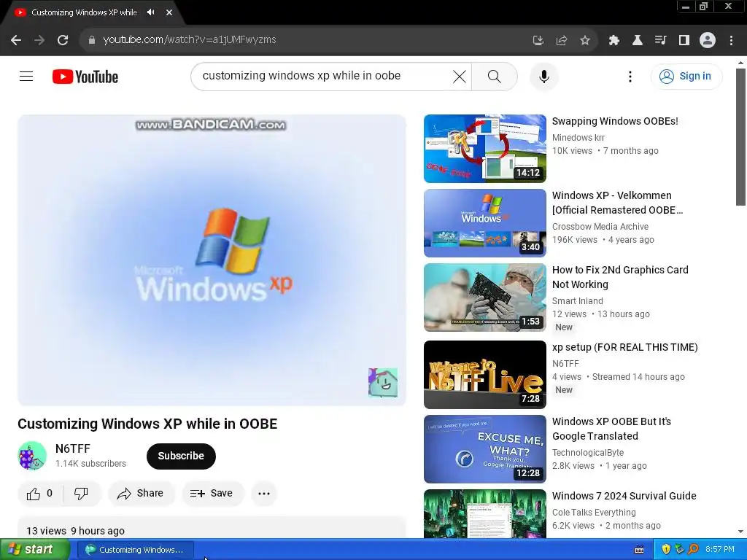Clear the search box with the X
This screenshot has height=560, width=747.
tap(460, 76)
